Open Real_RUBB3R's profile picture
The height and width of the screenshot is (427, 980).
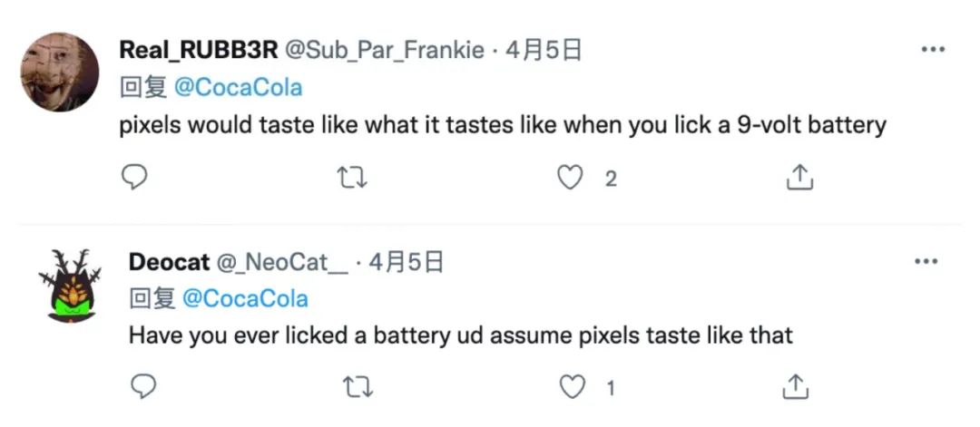tap(60, 73)
